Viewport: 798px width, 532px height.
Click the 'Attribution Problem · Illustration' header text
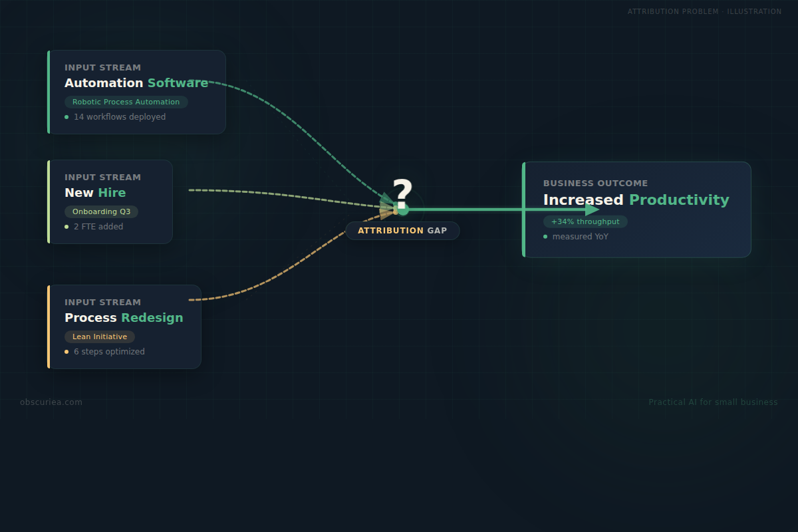[x=705, y=11]
